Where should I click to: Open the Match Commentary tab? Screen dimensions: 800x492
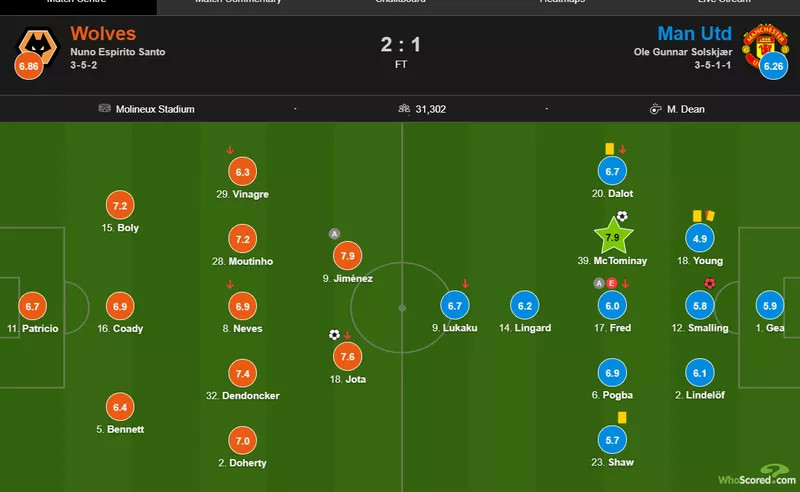pos(238,2)
